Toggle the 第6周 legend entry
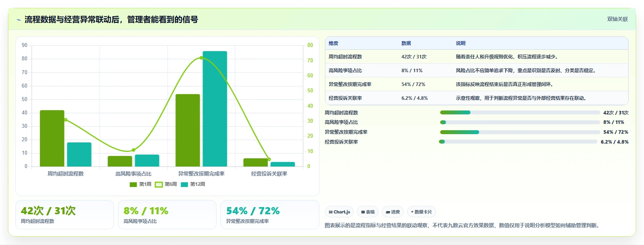The image size is (644, 245). coord(166,184)
